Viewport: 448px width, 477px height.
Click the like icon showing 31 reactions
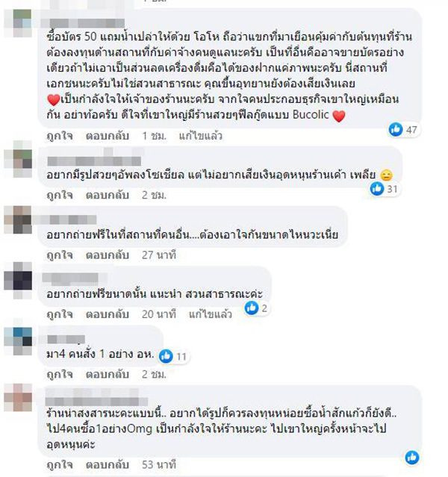point(377,189)
